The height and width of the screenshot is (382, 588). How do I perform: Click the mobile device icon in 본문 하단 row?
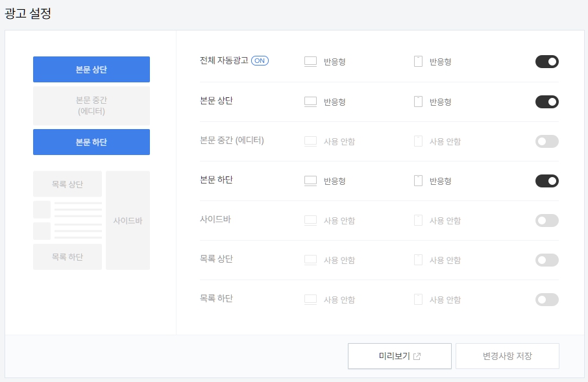[x=418, y=181]
